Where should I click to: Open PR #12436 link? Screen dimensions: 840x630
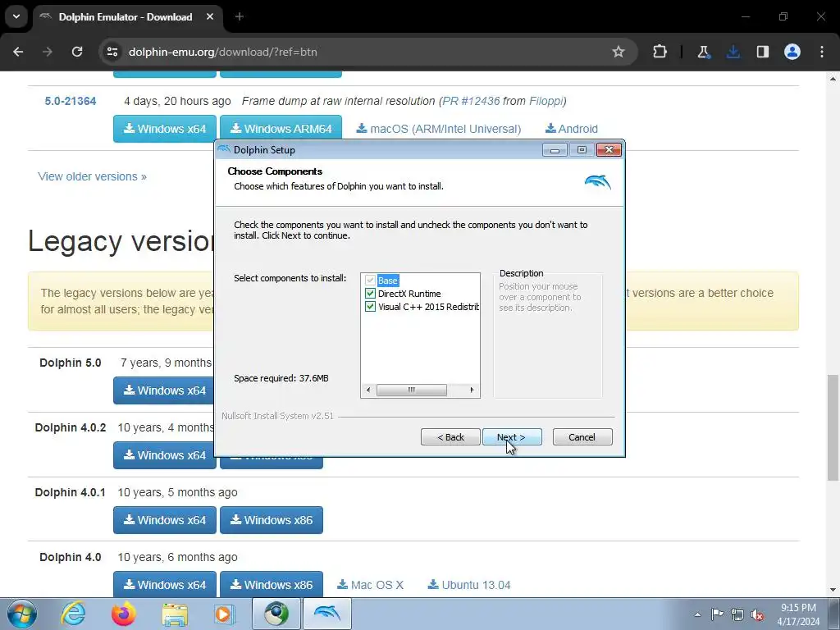click(x=471, y=101)
